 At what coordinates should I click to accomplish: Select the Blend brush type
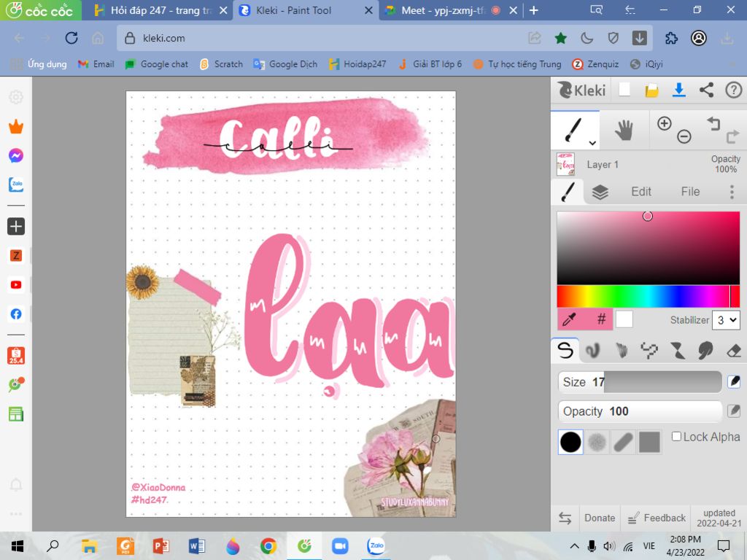592,351
